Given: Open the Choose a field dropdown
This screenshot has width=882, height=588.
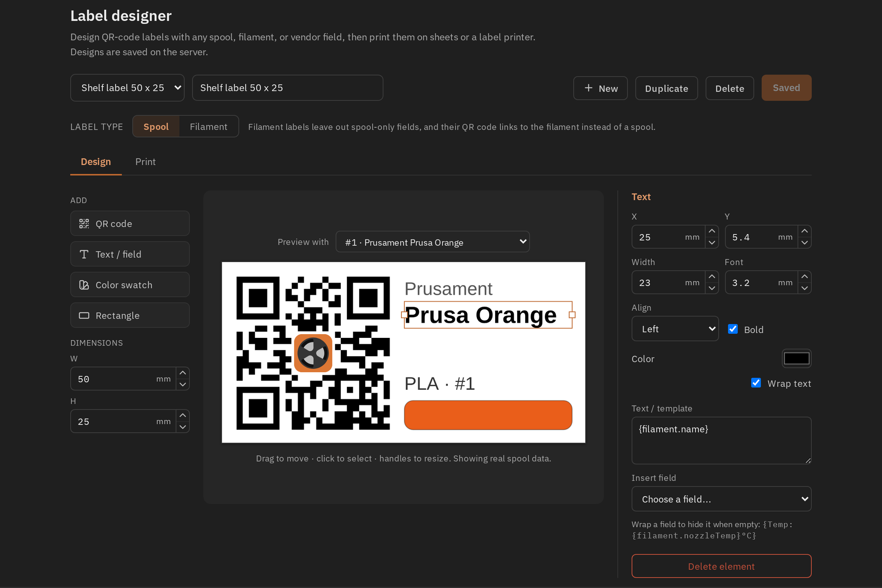Looking at the screenshot, I should pyautogui.click(x=721, y=499).
